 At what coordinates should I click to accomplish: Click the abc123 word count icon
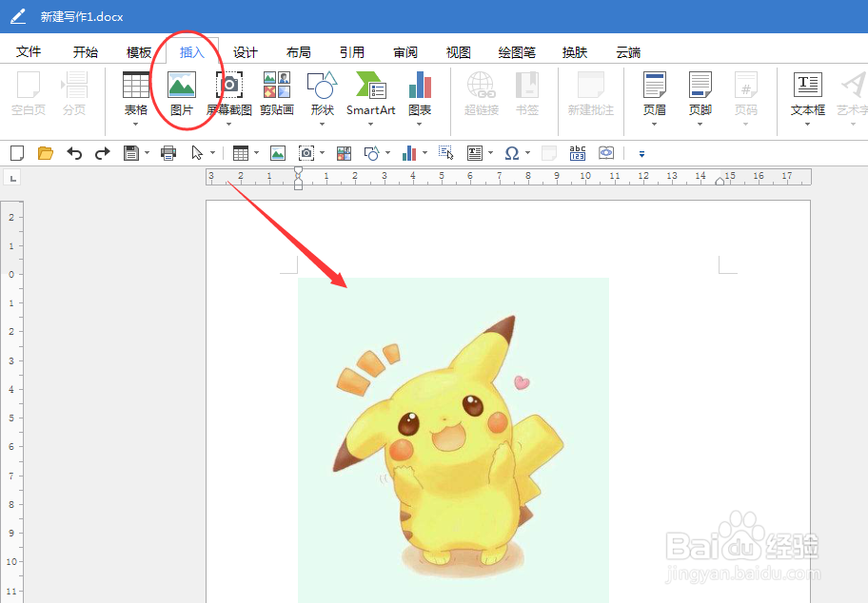578,153
